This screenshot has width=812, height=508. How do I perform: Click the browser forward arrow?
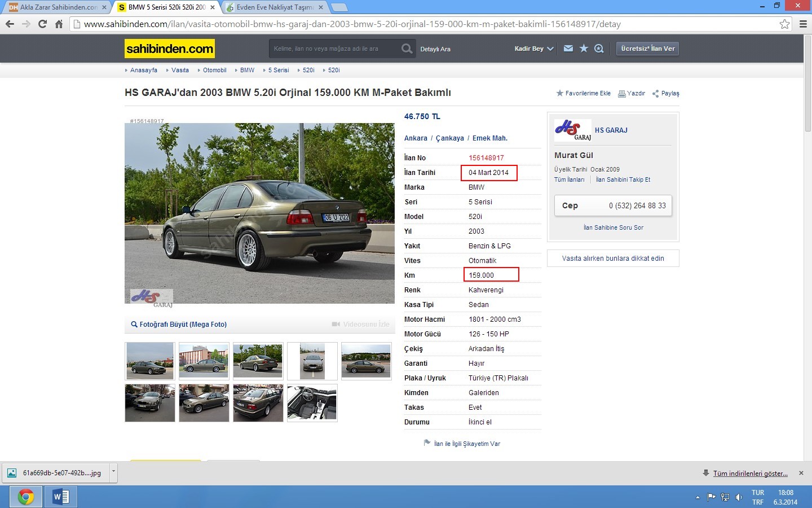coord(26,24)
